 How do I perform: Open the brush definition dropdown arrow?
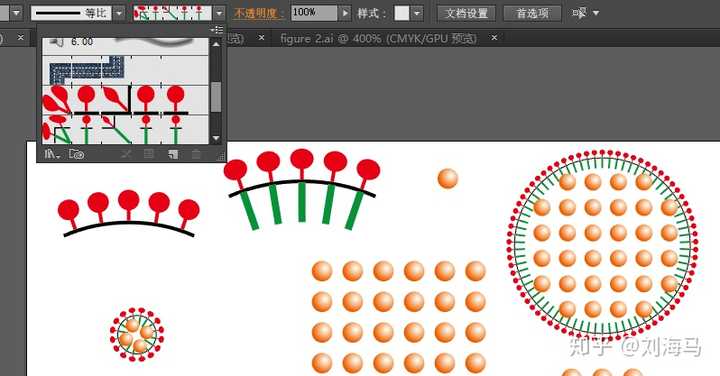[x=219, y=13]
